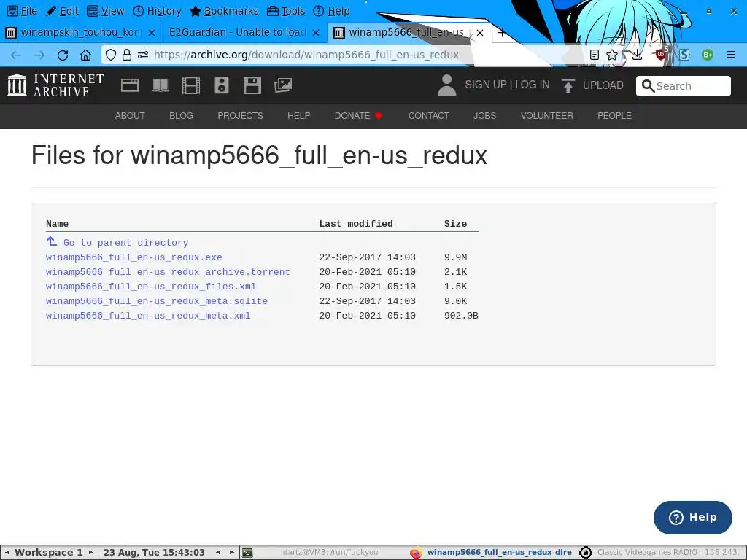
Task: Close the winampskin_touhou tab
Action: pyautogui.click(x=152, y=32)
